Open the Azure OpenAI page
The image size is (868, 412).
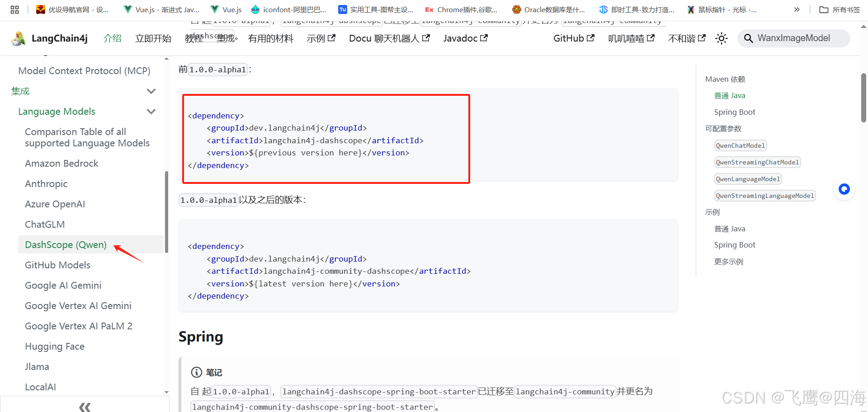[x=55, y=204]
